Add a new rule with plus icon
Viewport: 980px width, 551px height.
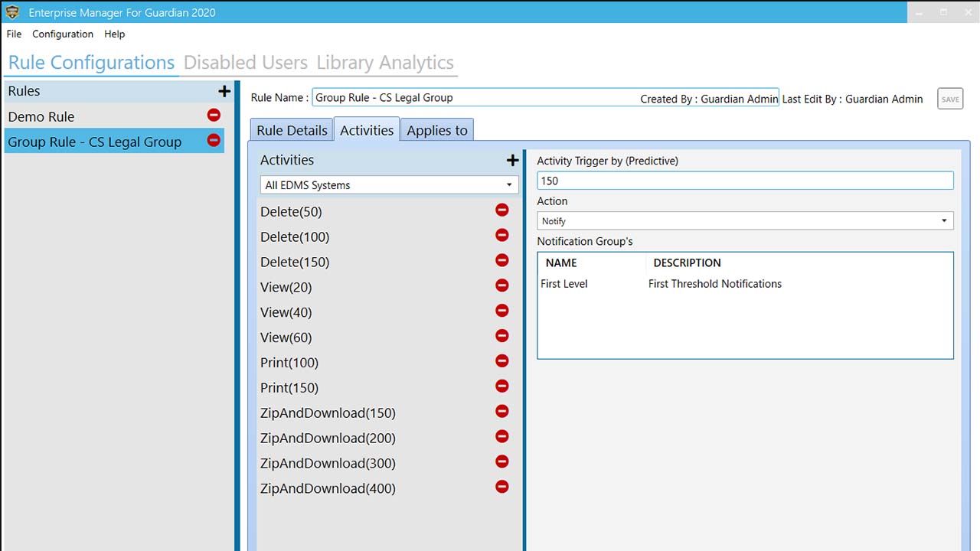224,91
